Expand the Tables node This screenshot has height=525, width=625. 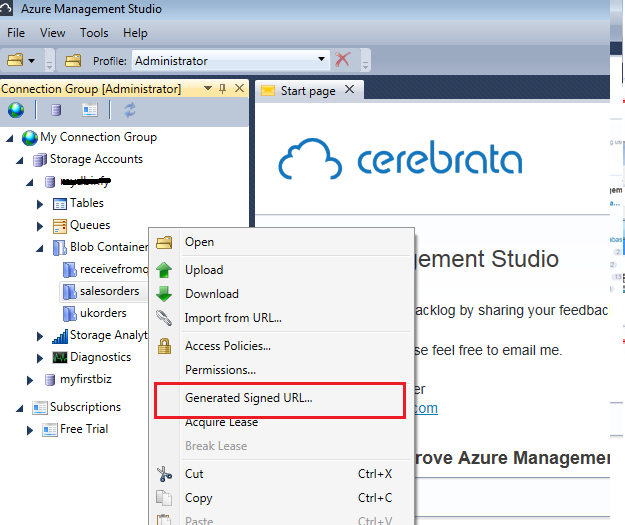click(x=39, y=204)
